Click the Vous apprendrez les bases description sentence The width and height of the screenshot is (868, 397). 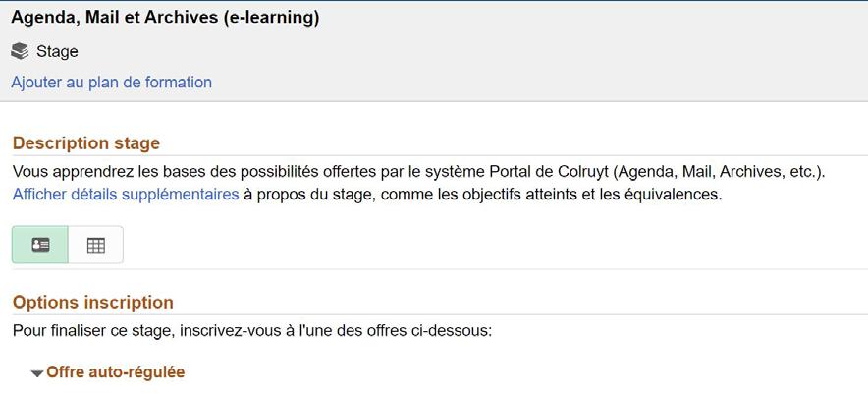point(196,172)
